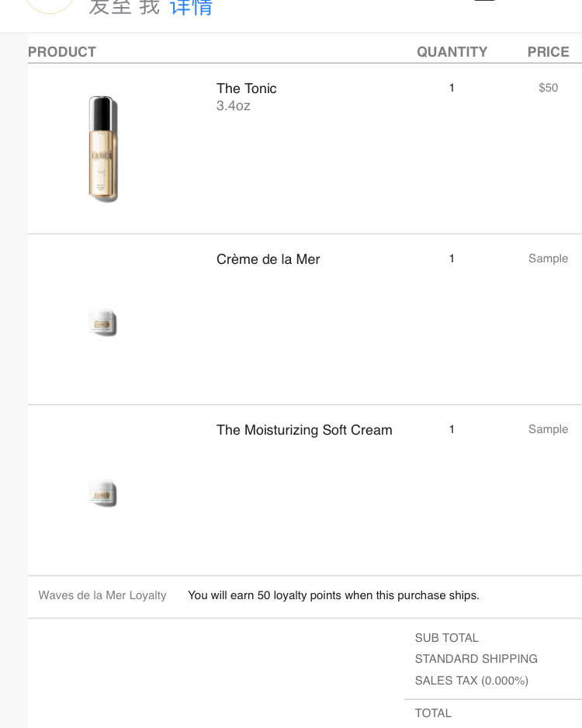
Task: Click the Waves de la Mer Loyalty label
Action: tap(102, 595)
